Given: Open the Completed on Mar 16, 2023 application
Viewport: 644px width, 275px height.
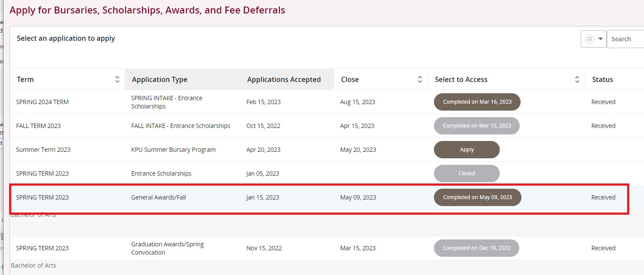Looking at the screenshot, I should coord(477,102).
